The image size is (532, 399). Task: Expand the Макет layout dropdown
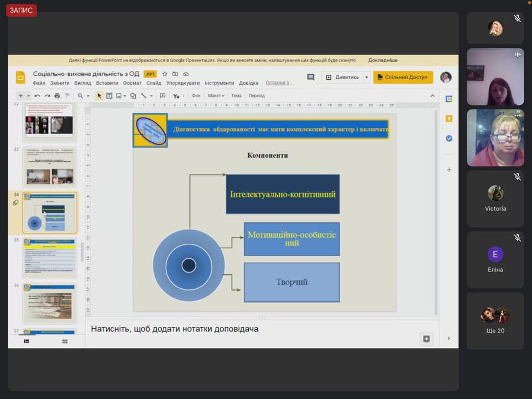216,96
